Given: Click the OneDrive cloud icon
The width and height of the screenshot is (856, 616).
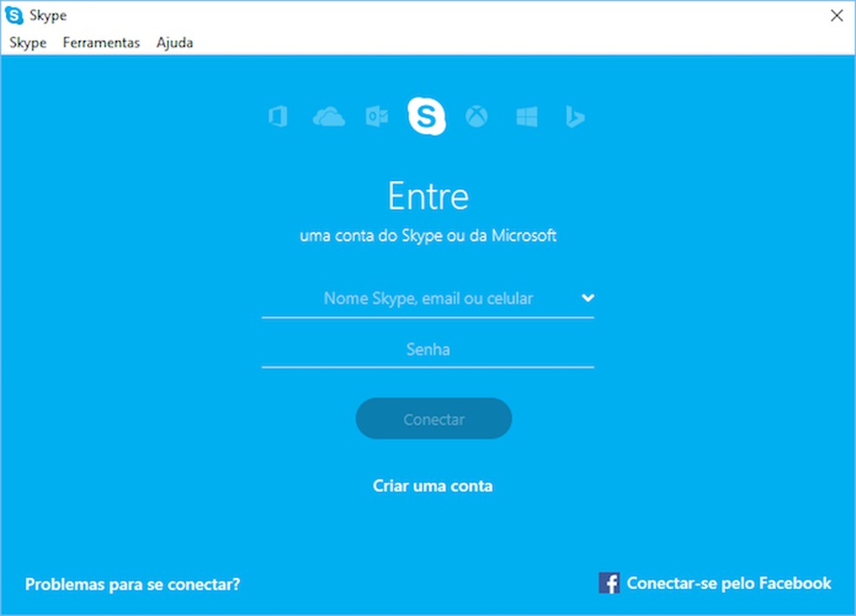Looking at the screenshot, I should 329,117.
